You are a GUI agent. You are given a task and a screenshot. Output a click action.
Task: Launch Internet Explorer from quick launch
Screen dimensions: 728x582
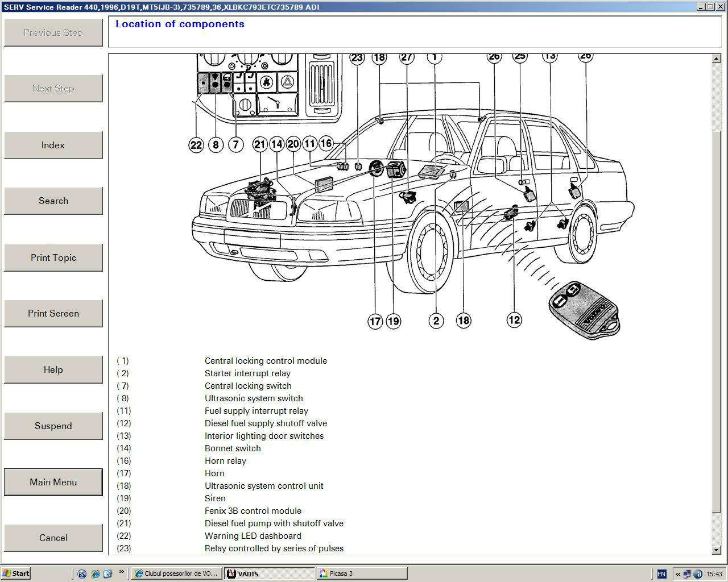pos(95,574)
